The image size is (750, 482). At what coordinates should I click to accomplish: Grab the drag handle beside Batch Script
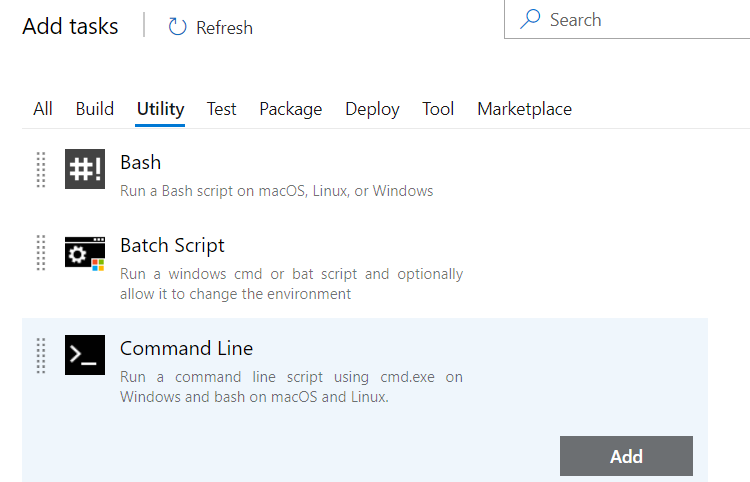pyautogui.click(x=41, y=252)
